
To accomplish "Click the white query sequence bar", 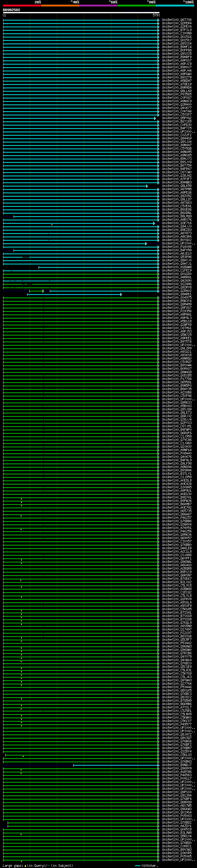I will 81,12.
